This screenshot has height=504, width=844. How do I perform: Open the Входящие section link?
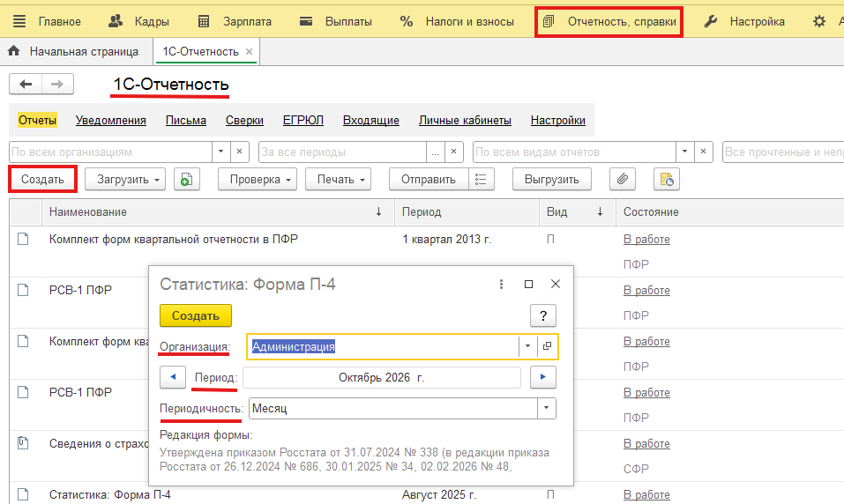[x=371, y=121]
